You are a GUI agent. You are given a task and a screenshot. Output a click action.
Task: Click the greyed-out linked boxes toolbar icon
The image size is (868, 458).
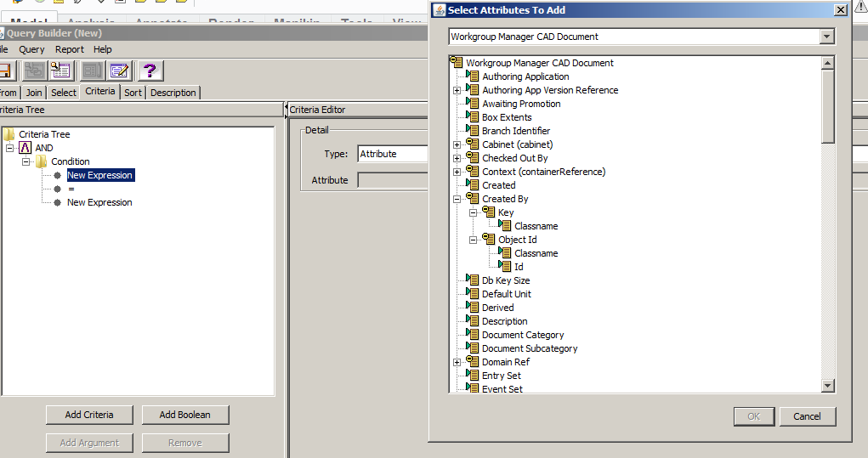34,71
